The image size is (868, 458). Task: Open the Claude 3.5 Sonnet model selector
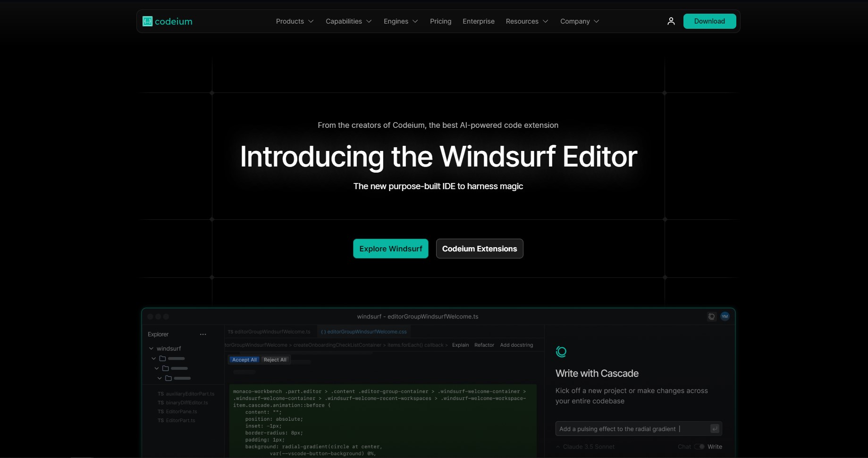tap(585, 447)
